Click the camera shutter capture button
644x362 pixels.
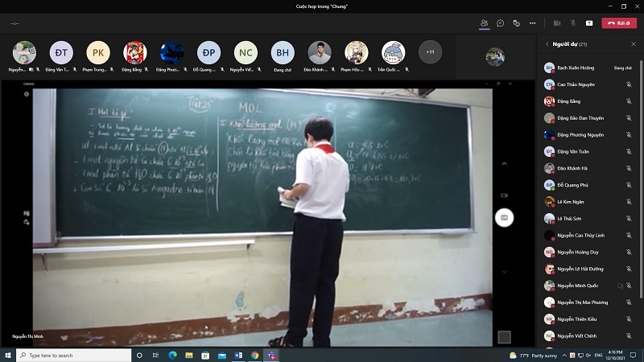tap(504, 217)
